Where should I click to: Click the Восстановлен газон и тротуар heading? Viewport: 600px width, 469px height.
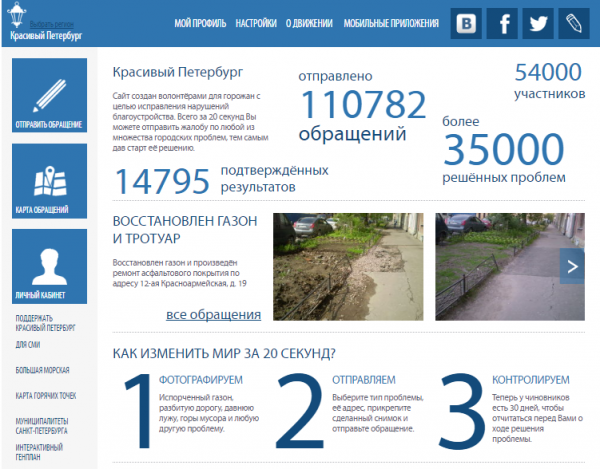[x=185, y=230]
